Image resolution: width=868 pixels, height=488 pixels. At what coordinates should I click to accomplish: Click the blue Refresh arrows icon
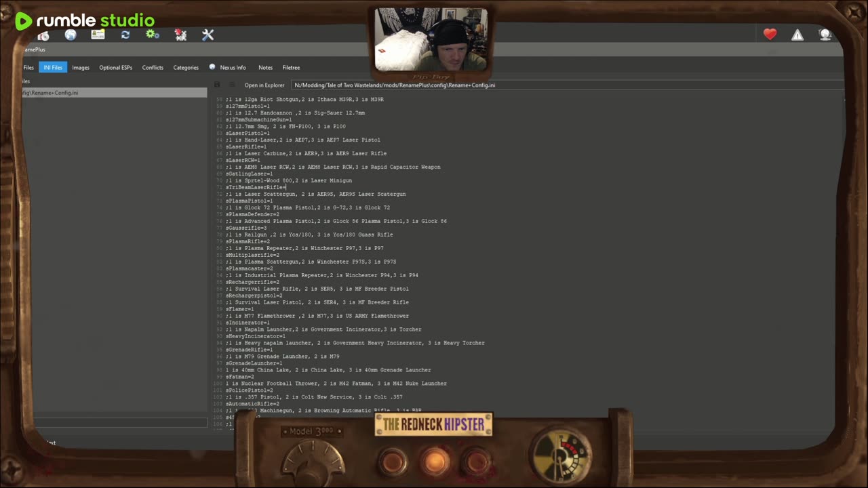[x=125, y=35]
